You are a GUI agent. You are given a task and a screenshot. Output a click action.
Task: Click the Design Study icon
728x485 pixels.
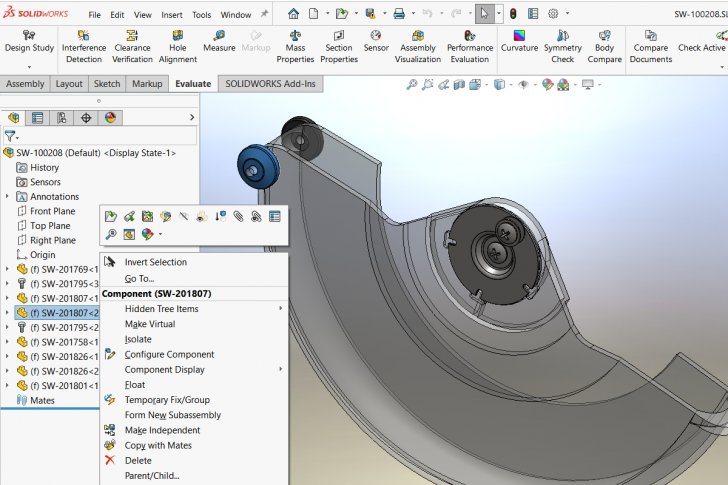pyautogui.click(x=29, y=35)
